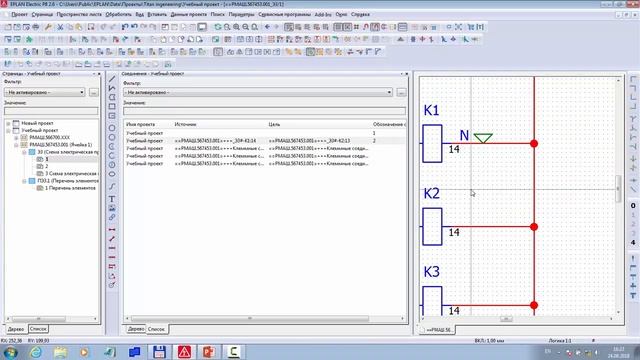This screenshot has height=360, width=640.
Task: Click the back navigation arrow icon
Action: point(267,27)
